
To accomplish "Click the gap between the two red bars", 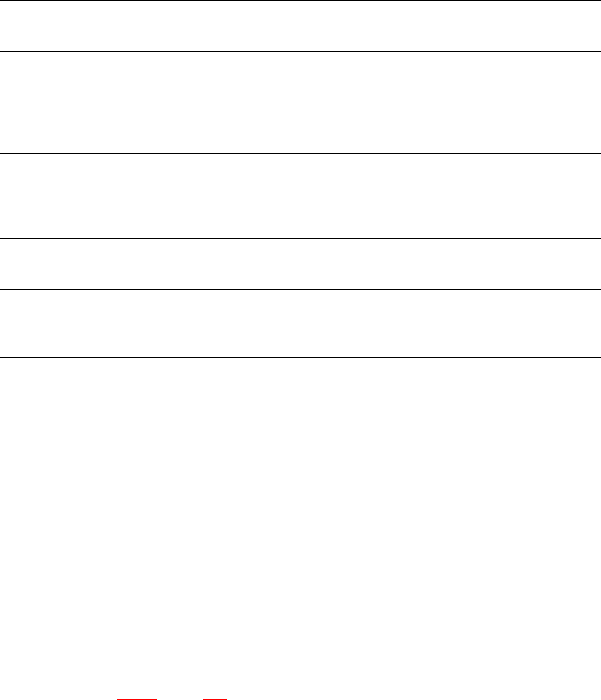I will point(181,699).
